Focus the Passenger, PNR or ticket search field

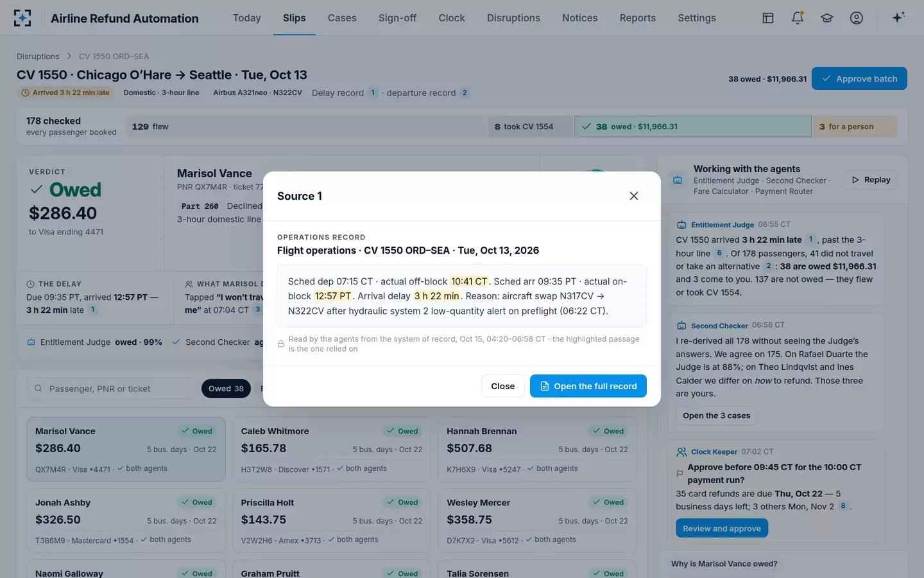pyautogui.click(x=111, y=389)
